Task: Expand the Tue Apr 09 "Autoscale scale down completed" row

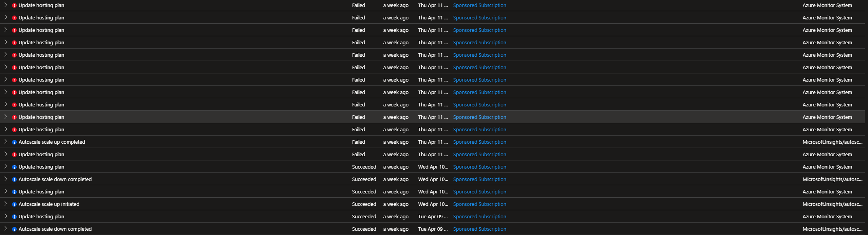Action: click(x=6, y=229)
